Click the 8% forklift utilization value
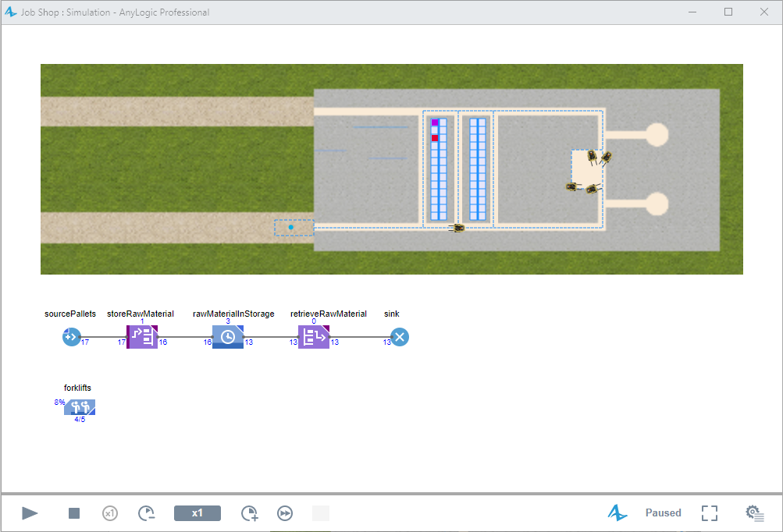The image size is (783, 532). [x=59, y=403]
